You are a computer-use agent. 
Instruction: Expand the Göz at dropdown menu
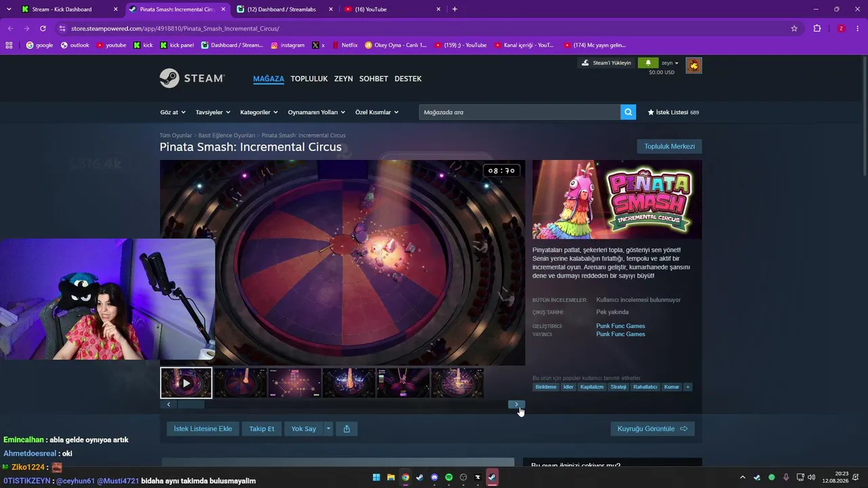172,113
